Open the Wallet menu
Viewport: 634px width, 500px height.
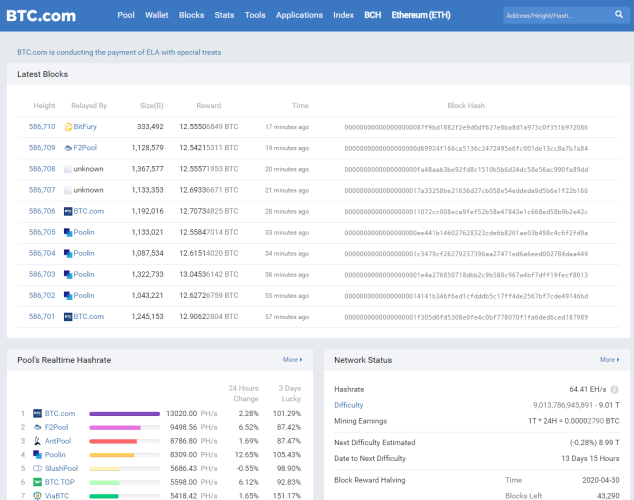pos(156,15)
